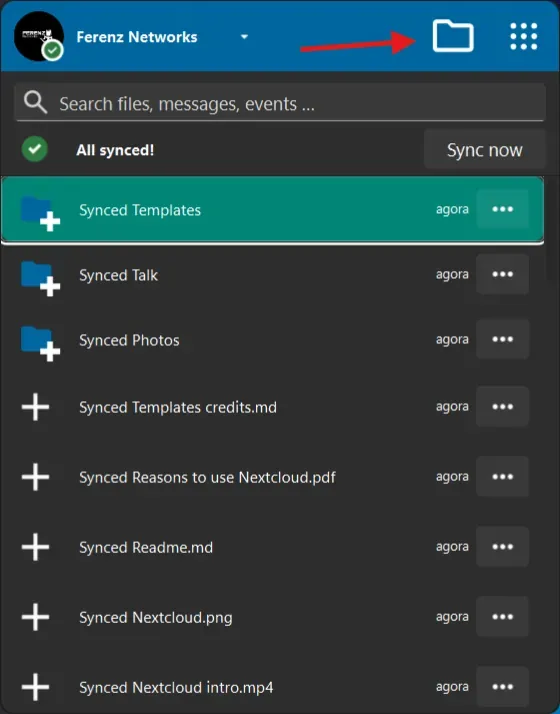Open Synced Reasons to use Nextcloud.pdf entry

pos(272,477)
